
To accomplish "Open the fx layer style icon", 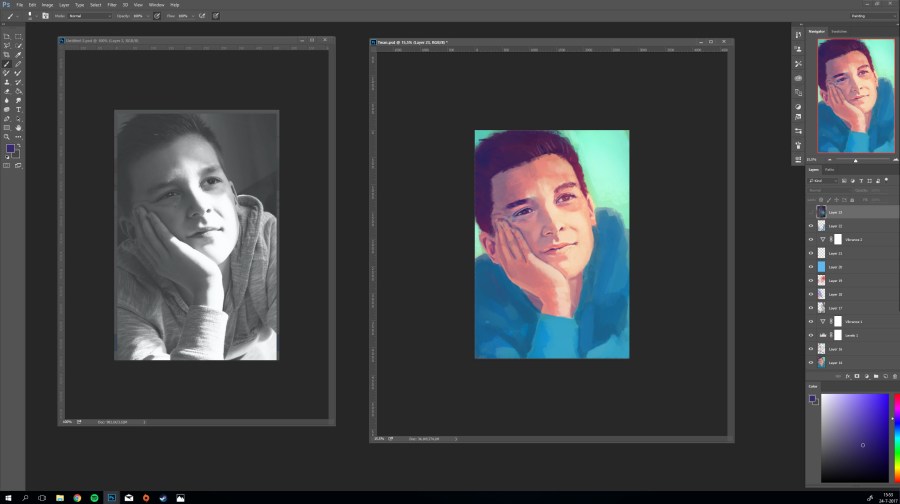I will [847, 376].
